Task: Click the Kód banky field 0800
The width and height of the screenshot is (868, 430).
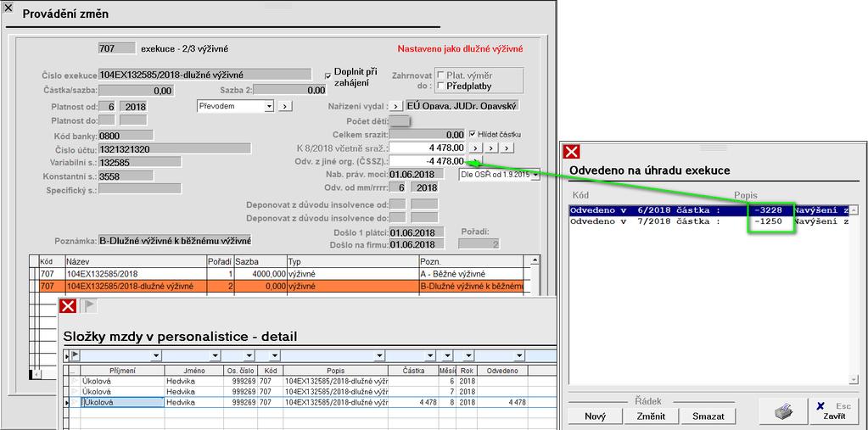Action: (x=126, y=135)
